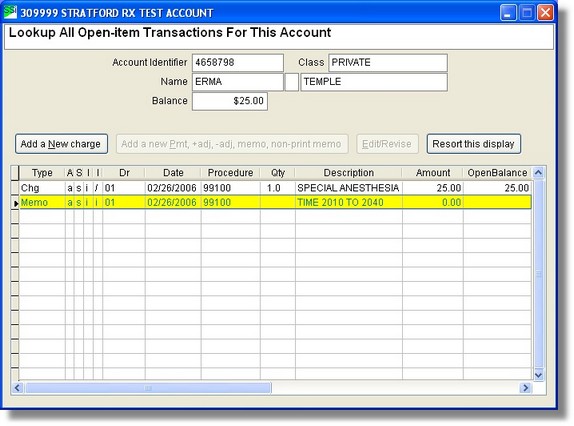Click the Balance field showing $25.00
This screenshot has height=426, width=574.
pos(230,101)
